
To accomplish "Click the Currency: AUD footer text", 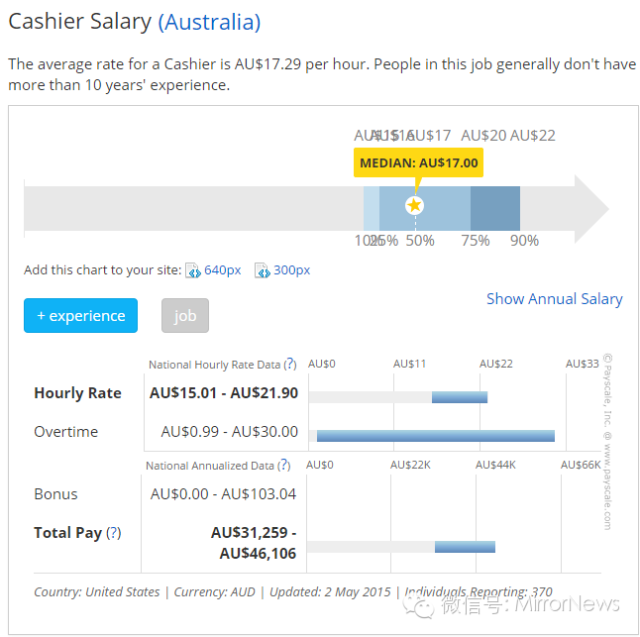I will coord(215,592).
